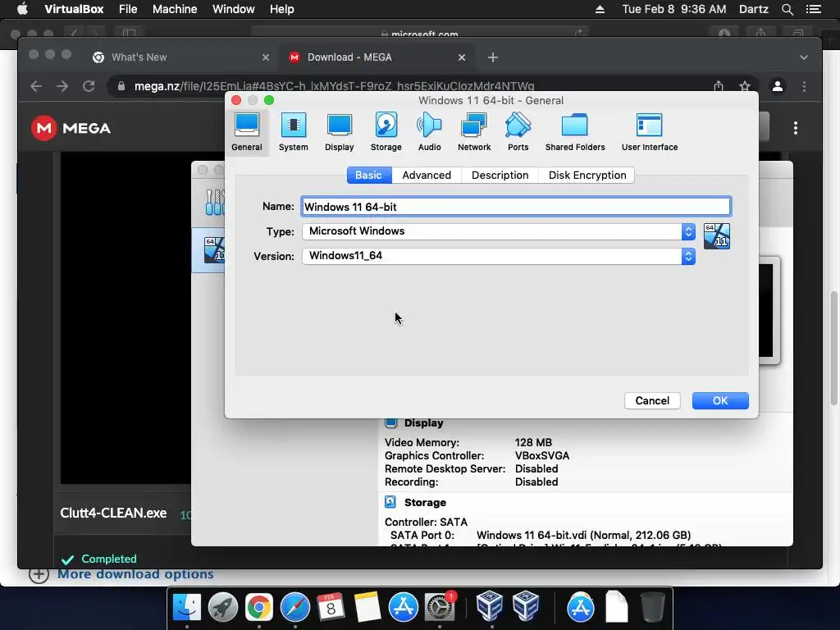Select the General settings pane icon
Viewport: 840px width, 630px height.
point(246,132)
